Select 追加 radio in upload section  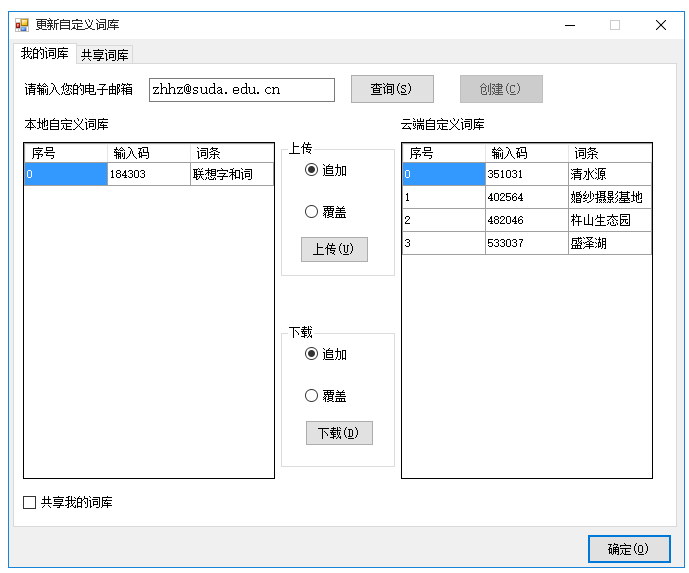coord(312,170)
